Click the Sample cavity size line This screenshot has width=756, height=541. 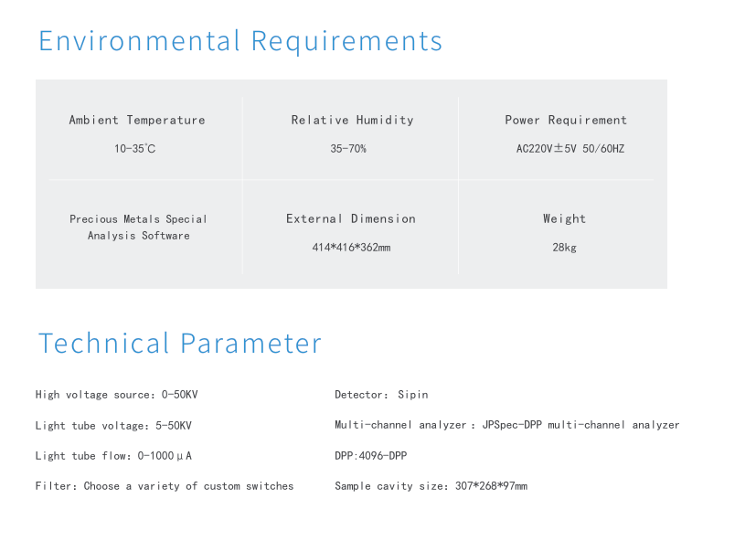[x=431, y=486]
